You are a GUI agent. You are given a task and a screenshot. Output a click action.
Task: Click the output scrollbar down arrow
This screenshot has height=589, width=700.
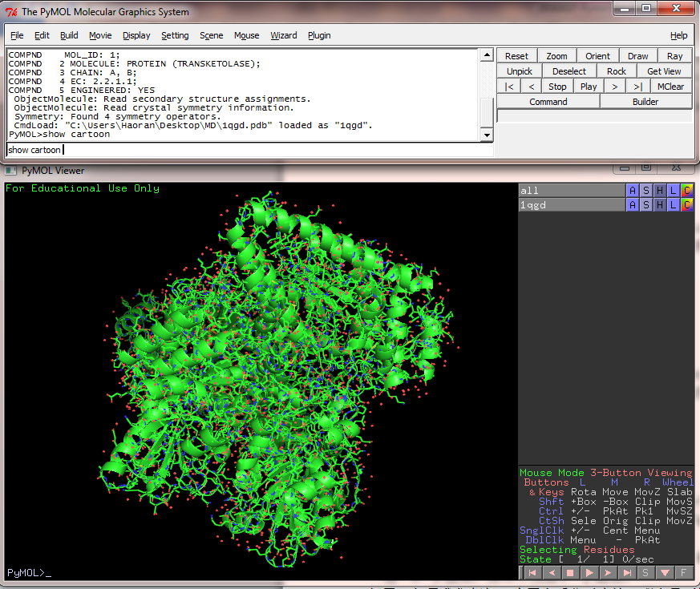coord(487,135)
